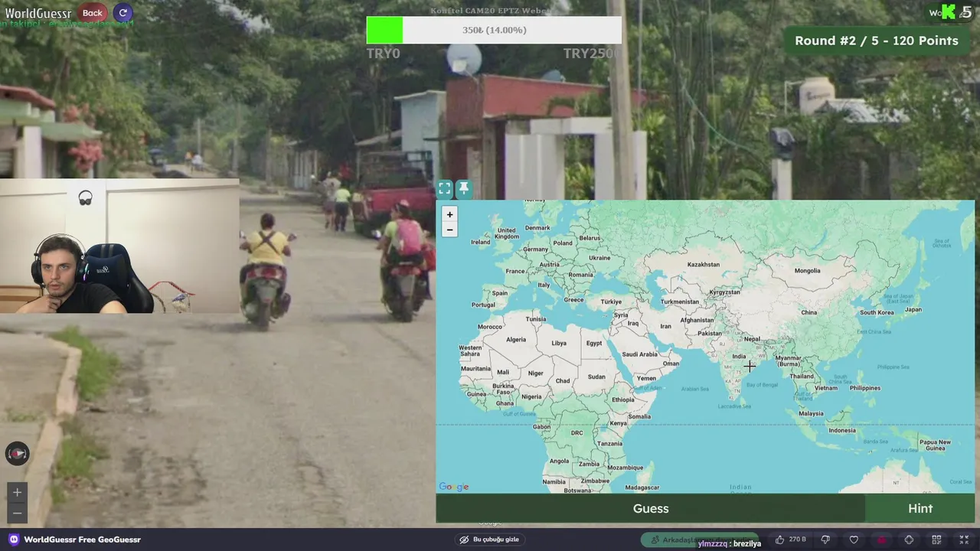980x551 pixels.
Task: Click the red Back button
Action: (93, 12)
